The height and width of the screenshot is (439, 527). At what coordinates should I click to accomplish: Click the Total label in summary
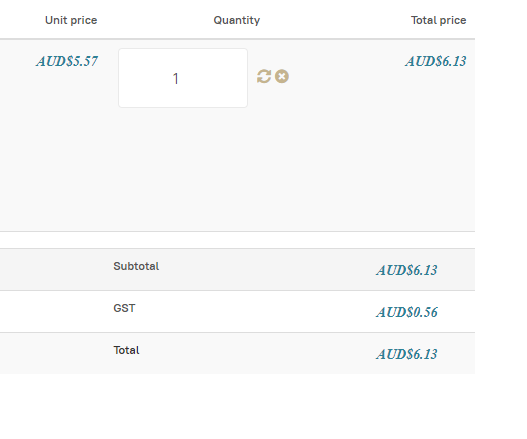point(126,350)
